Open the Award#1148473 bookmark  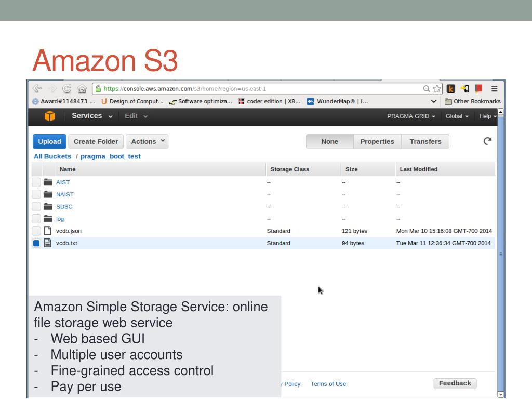coord(63,101)
